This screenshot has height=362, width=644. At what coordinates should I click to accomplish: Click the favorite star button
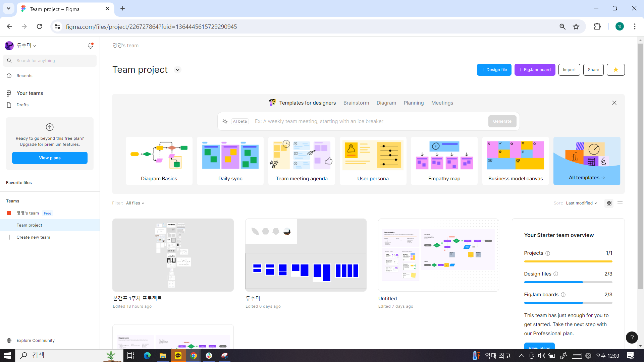pyautogui.click(x=615, y=70)
